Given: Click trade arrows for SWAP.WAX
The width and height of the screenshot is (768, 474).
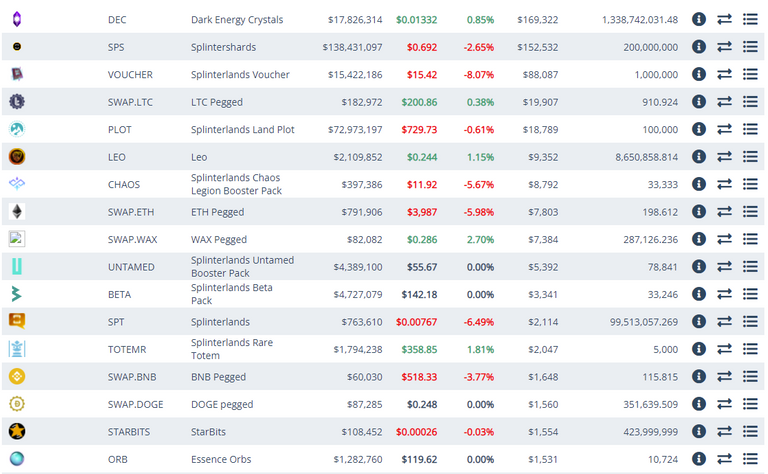Looking at the screenshot, I should [x=724, y=239].
